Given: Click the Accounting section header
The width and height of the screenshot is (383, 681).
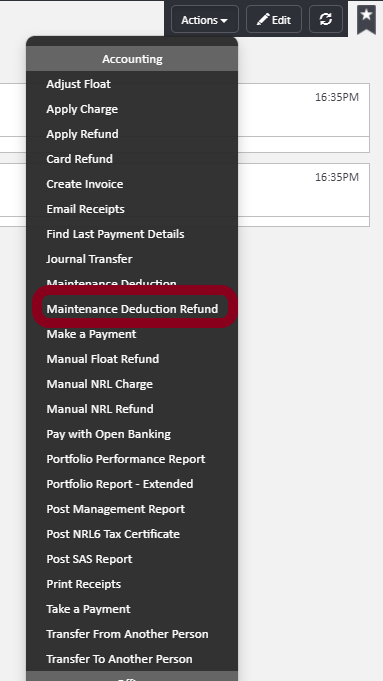Looking at the screenshot, I should click(132, 59).
